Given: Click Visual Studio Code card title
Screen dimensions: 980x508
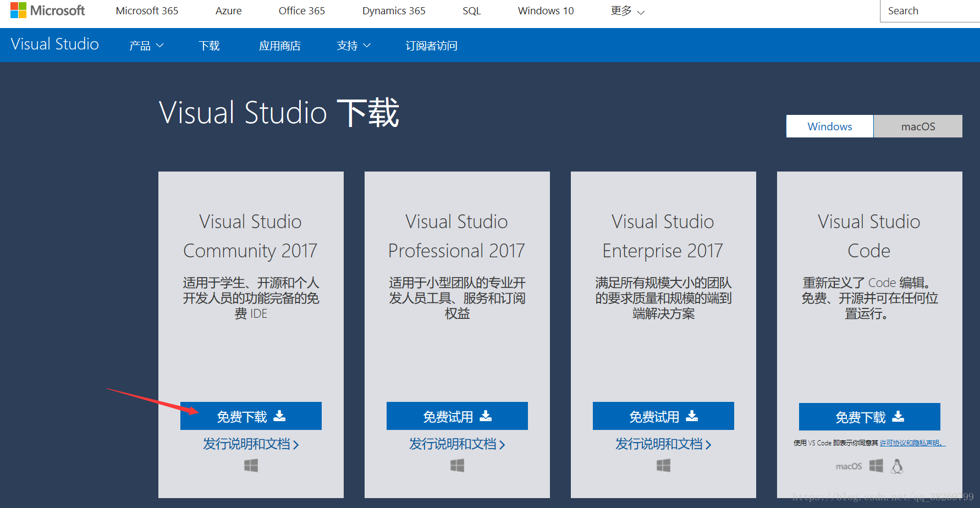Looking at the screenshot, I should (869, 236).
